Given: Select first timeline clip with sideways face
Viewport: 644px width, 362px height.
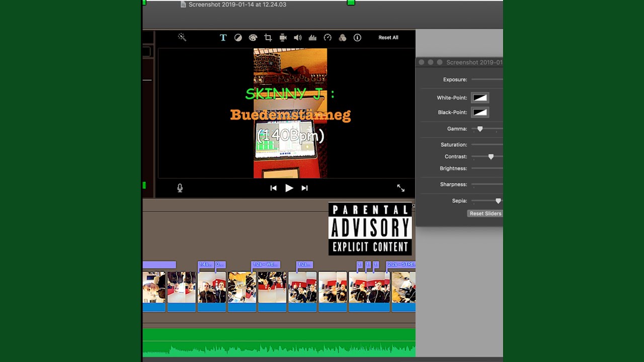Looking at the screenshot, I should tap(154, 292).
